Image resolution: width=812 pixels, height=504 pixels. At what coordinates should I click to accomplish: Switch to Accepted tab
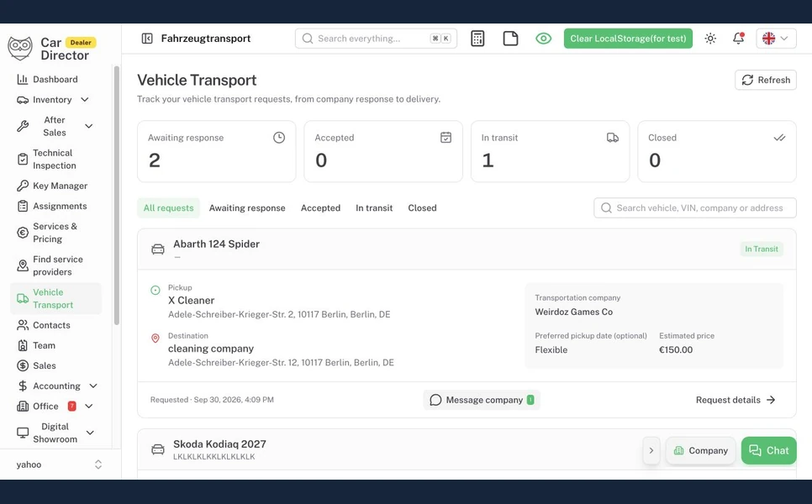(x=320, y=208)
